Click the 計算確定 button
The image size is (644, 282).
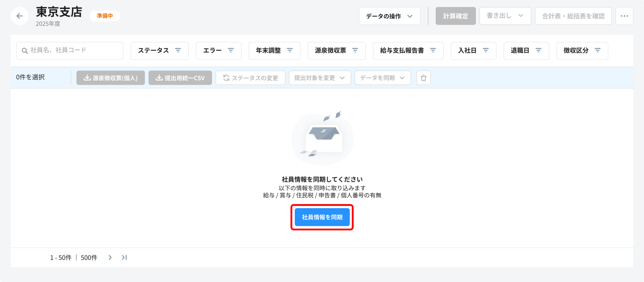456,16
